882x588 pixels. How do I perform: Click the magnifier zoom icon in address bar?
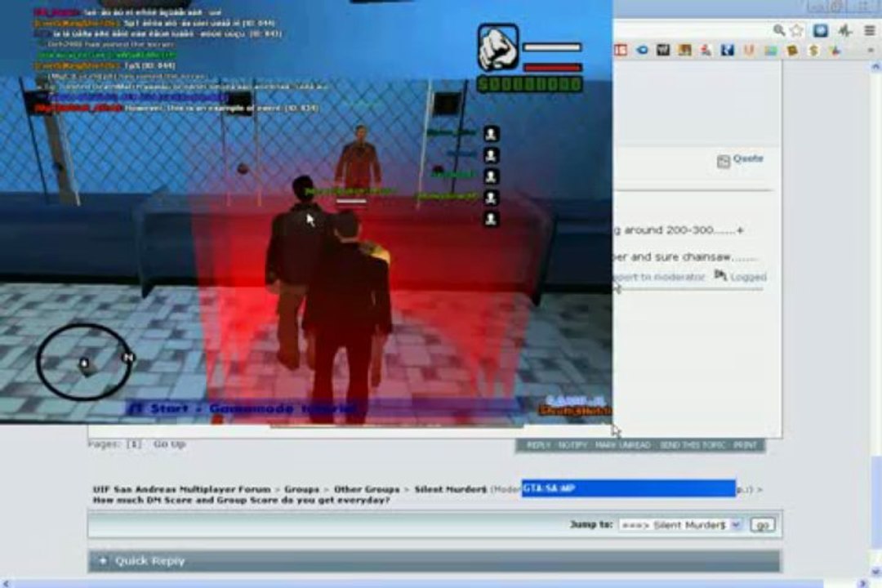(x=779, y=30)
